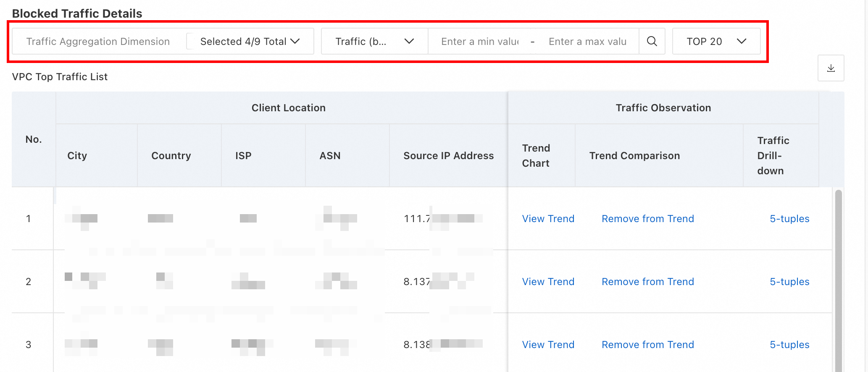Screen dimensions: 868x372
Task: Click the minimum value input field
Action: tap(480, 41)
